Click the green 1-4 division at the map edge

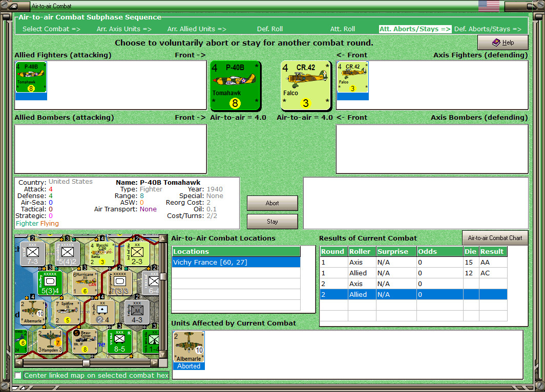click(x=151, y=342)
